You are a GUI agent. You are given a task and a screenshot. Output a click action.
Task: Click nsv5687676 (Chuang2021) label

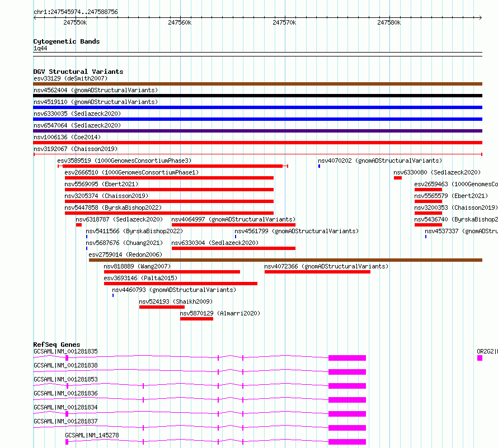(124, 243)
